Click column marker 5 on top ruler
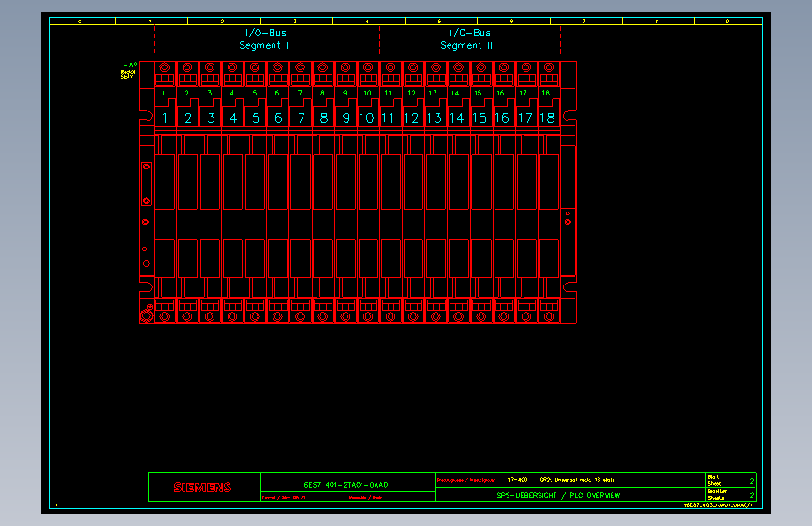Image resolution: width=812 pixels, height=526 pixels. 439,22
